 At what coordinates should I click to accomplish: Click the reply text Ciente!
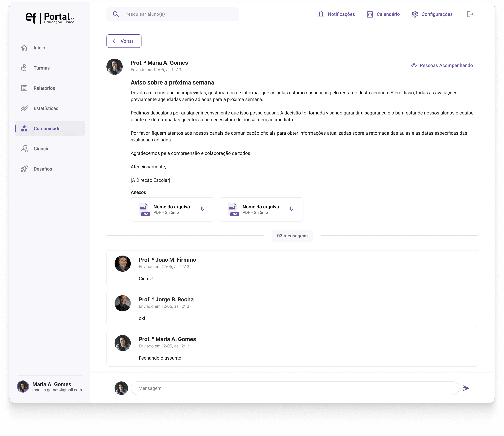point(146,278)
